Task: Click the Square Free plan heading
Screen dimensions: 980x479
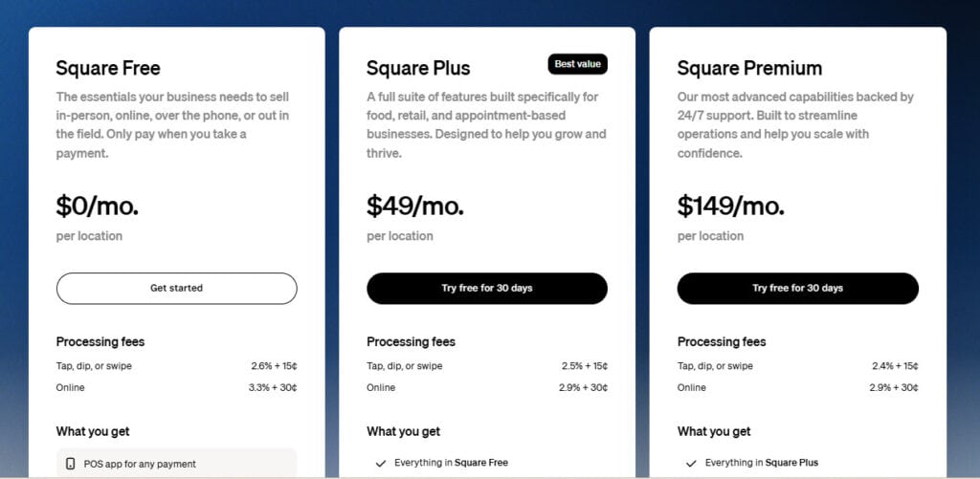Action: tap(108, 68)
